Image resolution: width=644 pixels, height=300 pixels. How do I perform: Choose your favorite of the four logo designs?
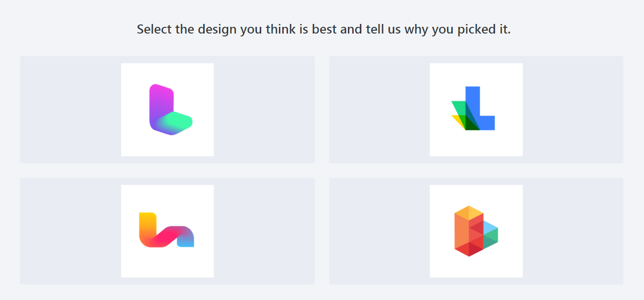[167, 109]
